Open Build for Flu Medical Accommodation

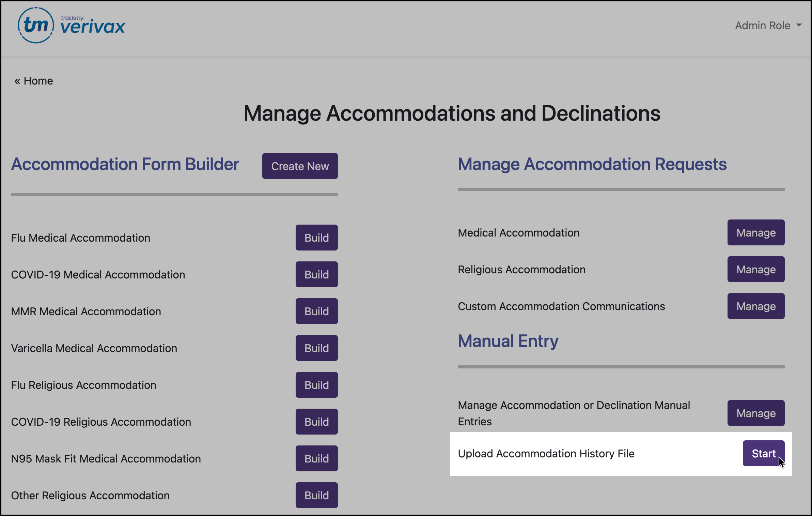click(316, 238)
